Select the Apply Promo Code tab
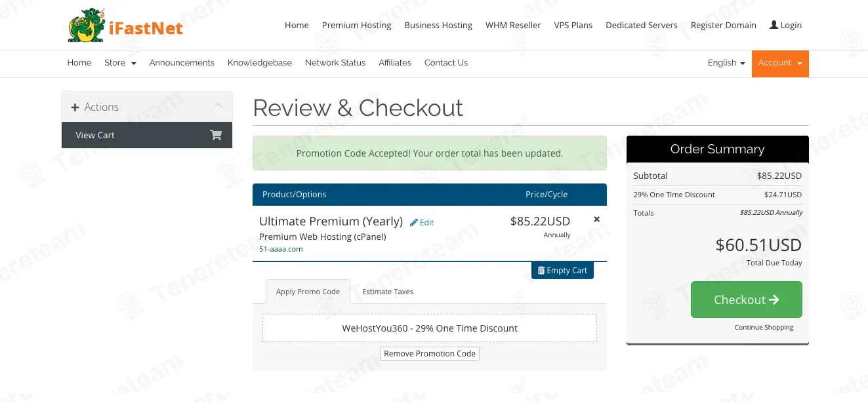The height and width of the screenshot is (403, 868). coord(308,292)
